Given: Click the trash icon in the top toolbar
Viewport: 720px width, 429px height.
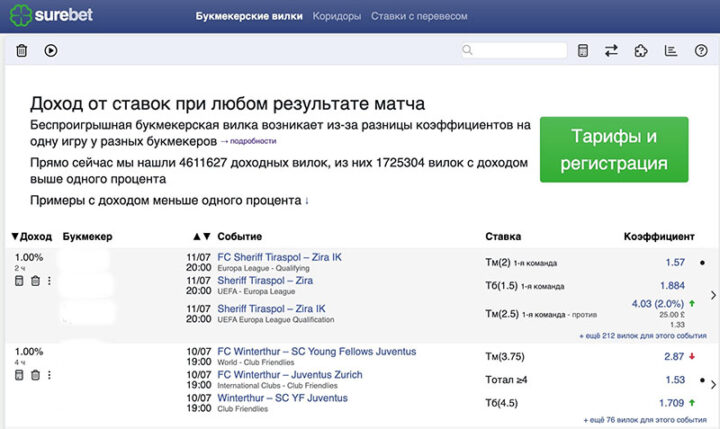Looking at the screenshot, I should pos(22,50).
